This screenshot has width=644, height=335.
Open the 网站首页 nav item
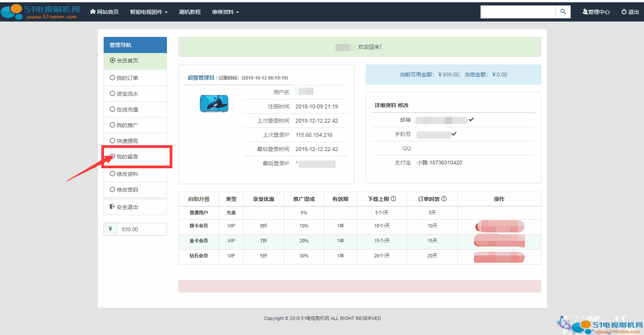pos(104,12)
